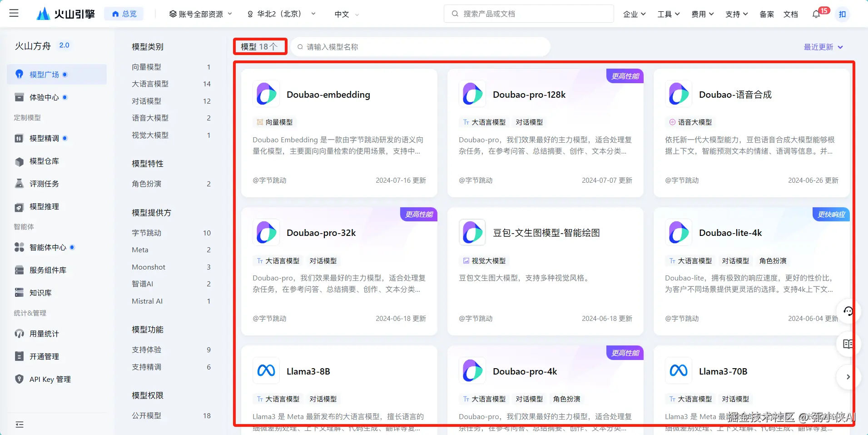Click the 模型广场 sidebar icon
The width and height of the screenshot is (868, 435).
[x=19, y=74]
